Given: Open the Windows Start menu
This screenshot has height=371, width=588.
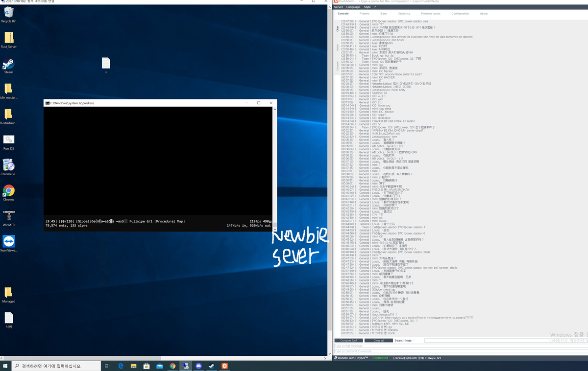Looking at the screenshot, I should (x=5, y=366).
